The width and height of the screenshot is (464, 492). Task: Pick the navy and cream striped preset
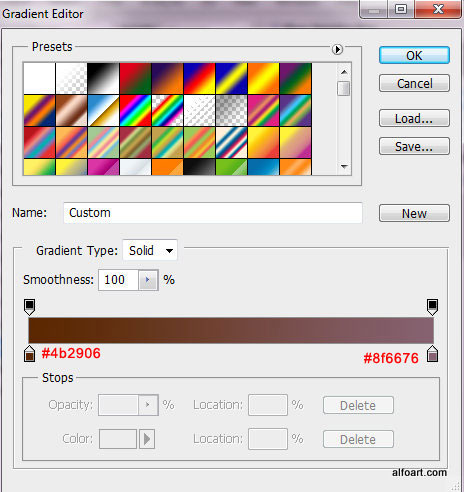(231, 142)
